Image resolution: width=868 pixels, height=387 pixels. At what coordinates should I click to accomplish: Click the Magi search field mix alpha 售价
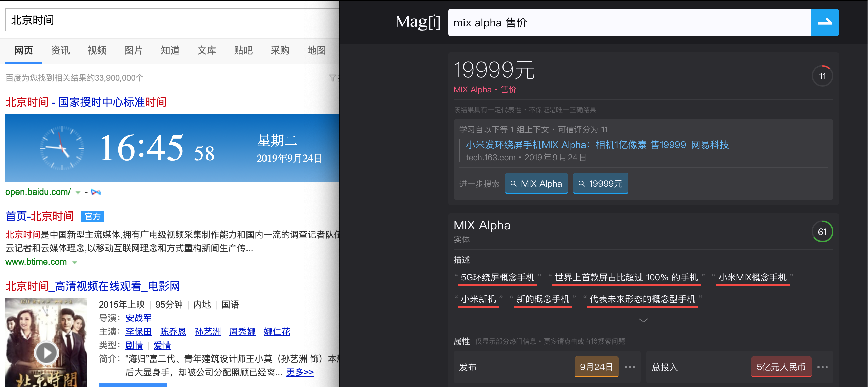click(630, 22)
